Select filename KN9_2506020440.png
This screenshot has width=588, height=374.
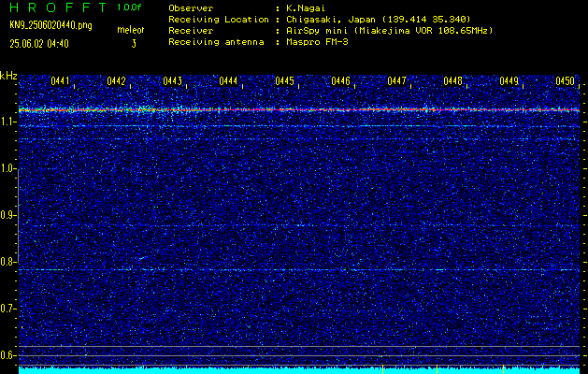pyautogui.click(x=50, y=26)
